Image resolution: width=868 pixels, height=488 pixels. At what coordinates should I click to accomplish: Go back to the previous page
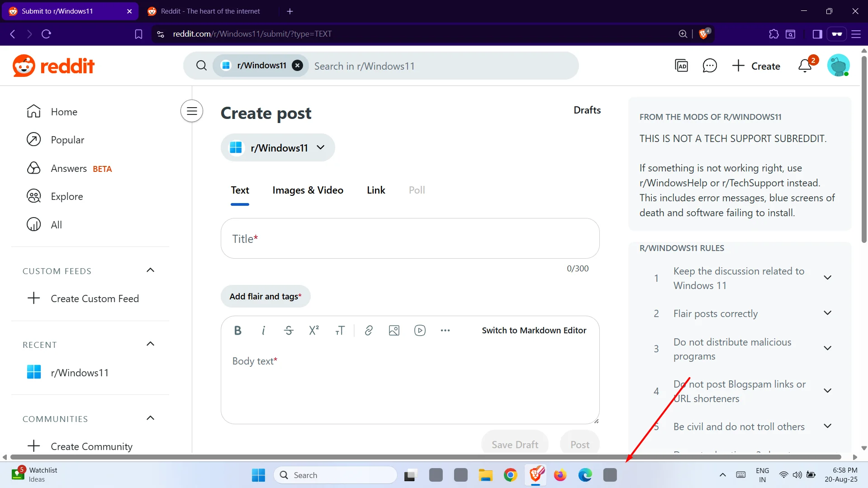pyautogui.click(x=13, y=34)
